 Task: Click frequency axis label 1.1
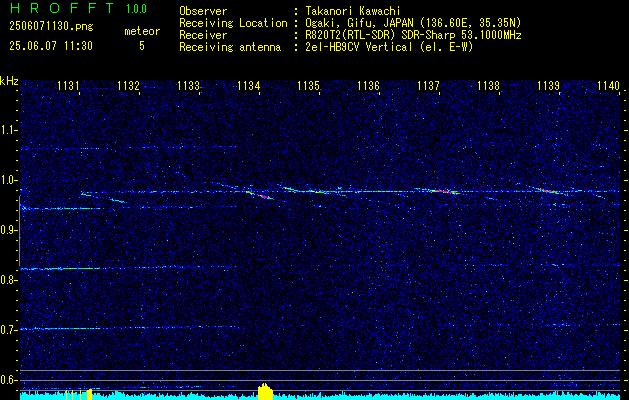(x=8, y=130)
